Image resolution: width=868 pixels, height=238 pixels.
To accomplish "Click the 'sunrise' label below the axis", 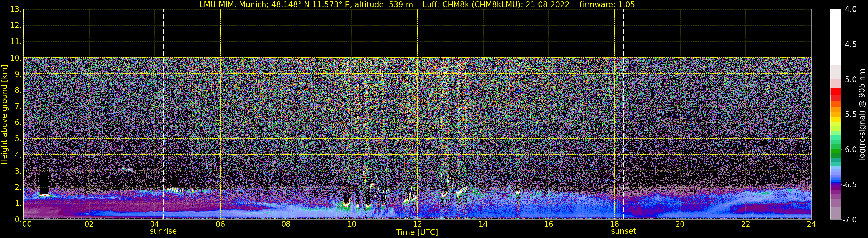I will coord(163,231).
